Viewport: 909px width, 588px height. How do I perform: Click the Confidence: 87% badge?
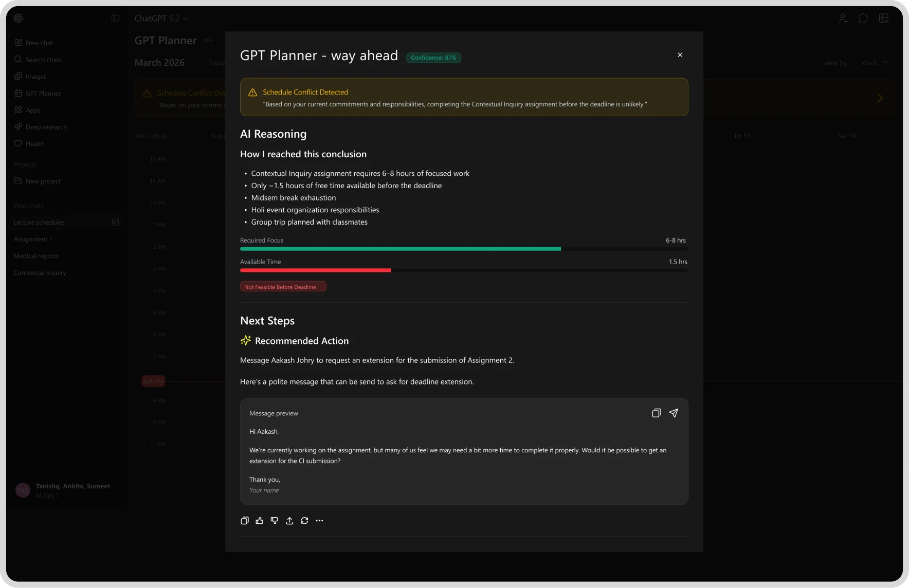click(433, 58)
